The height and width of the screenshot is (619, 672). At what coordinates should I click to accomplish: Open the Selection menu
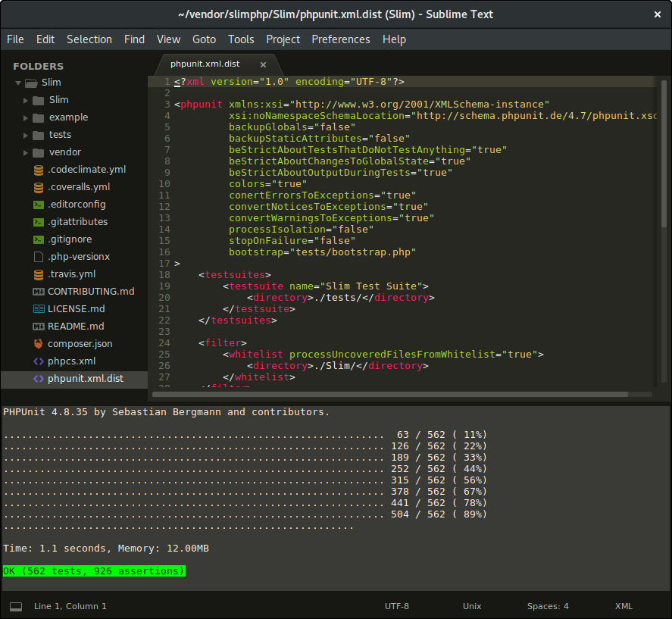(89, 39)
